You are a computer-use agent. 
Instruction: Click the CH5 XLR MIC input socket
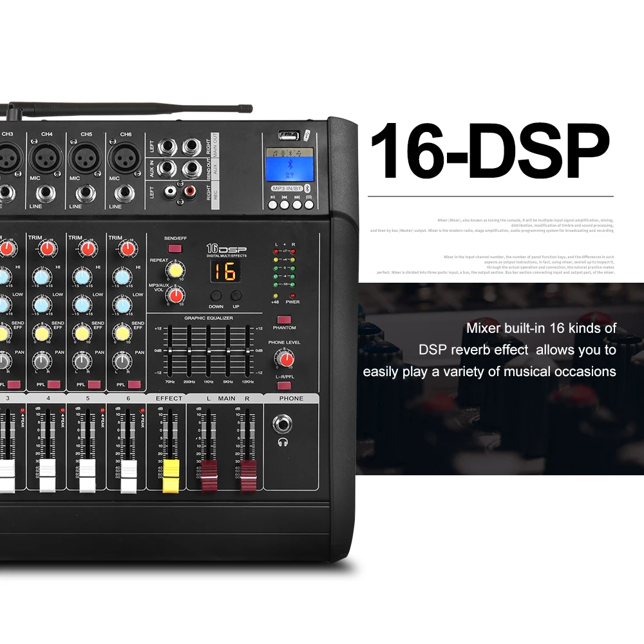pyautogui.click(x=86, y=158)
